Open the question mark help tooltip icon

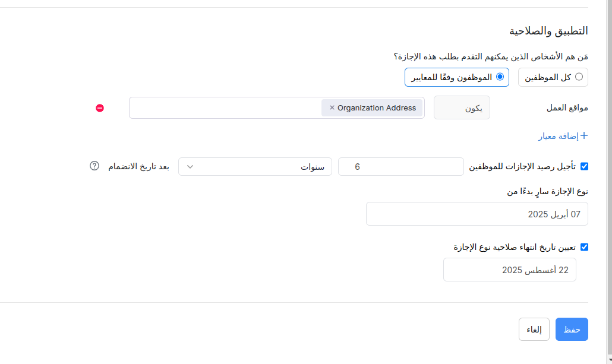pyautogui.click(x=94, y=166)
